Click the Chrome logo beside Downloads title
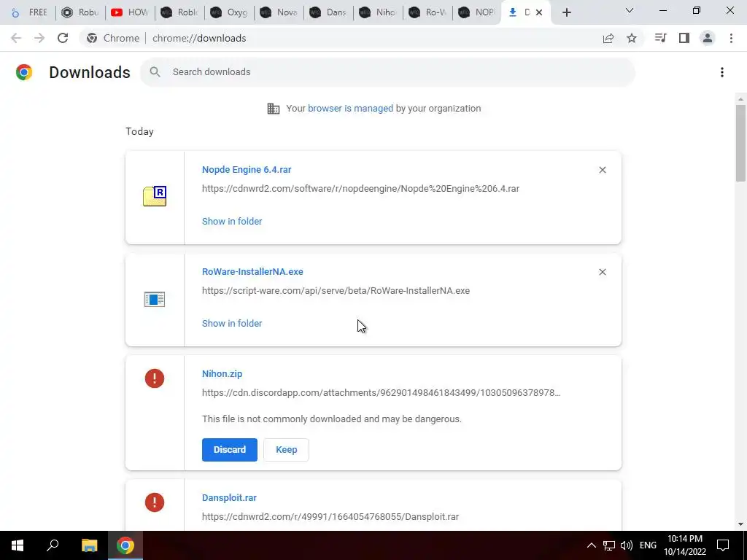 24,72
